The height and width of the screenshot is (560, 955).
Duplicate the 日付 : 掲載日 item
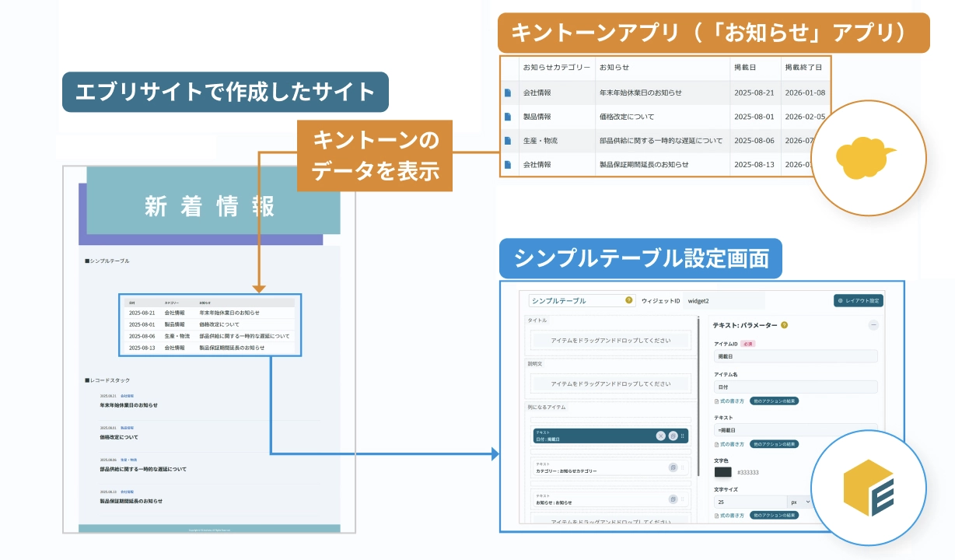coord(673,436)
